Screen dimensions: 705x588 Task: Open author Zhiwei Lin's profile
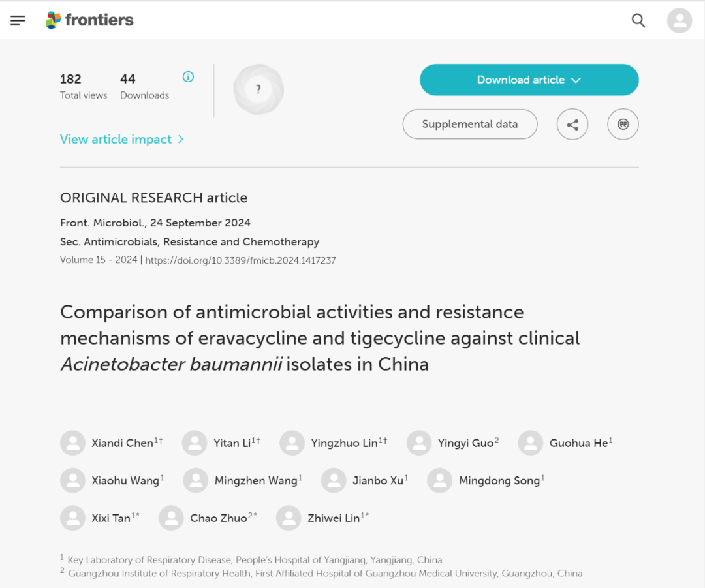[334, 518]
